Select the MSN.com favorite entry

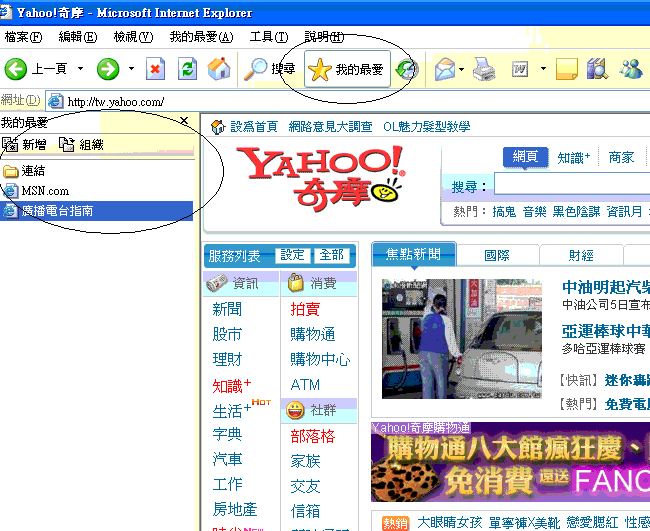(x=44, y=191)
